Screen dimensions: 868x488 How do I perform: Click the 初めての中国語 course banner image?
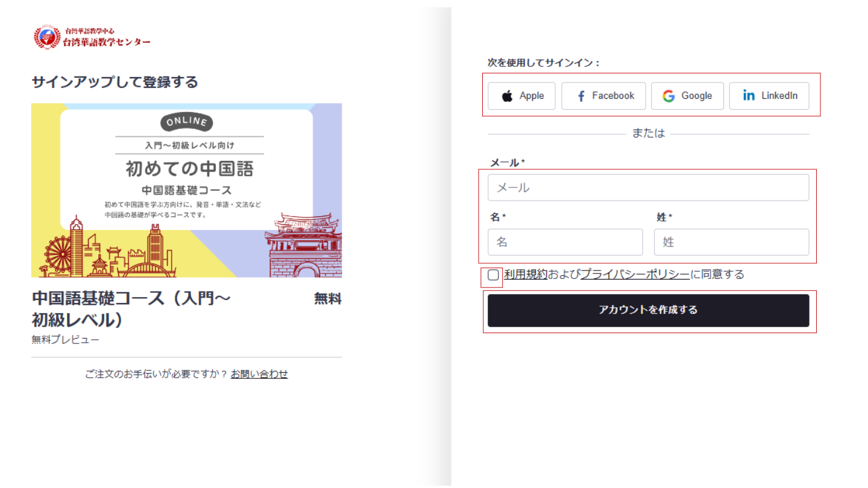coord(186,190)
